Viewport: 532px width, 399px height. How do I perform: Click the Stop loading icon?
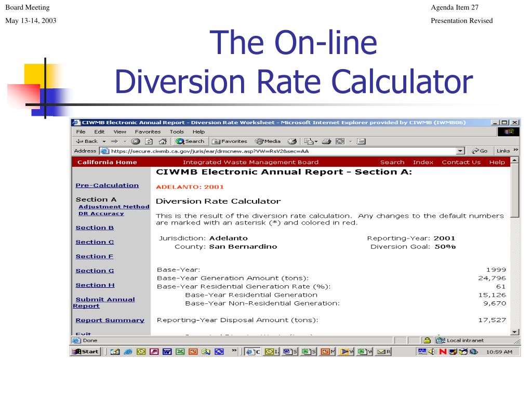pos(136,141)
